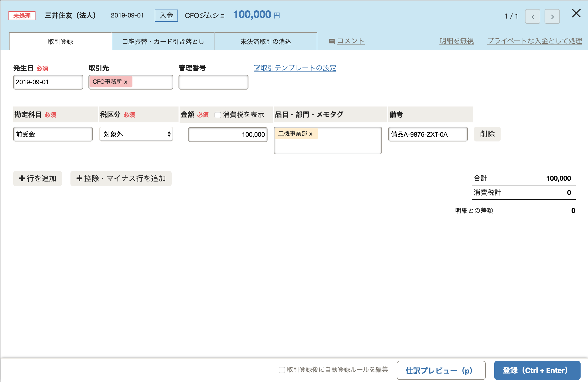This screenshot has height=382, width=588.
Task: Click the 明細との差額 label
Action: point(474,211)
